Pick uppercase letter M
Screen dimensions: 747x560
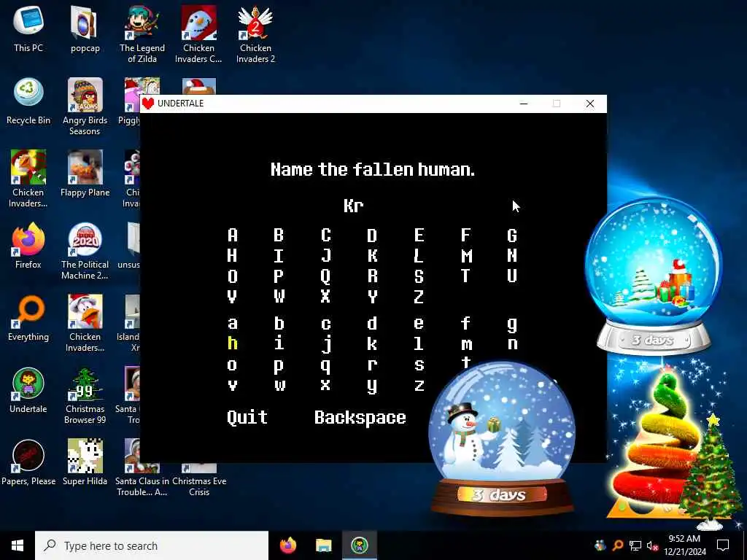(466, 256)
